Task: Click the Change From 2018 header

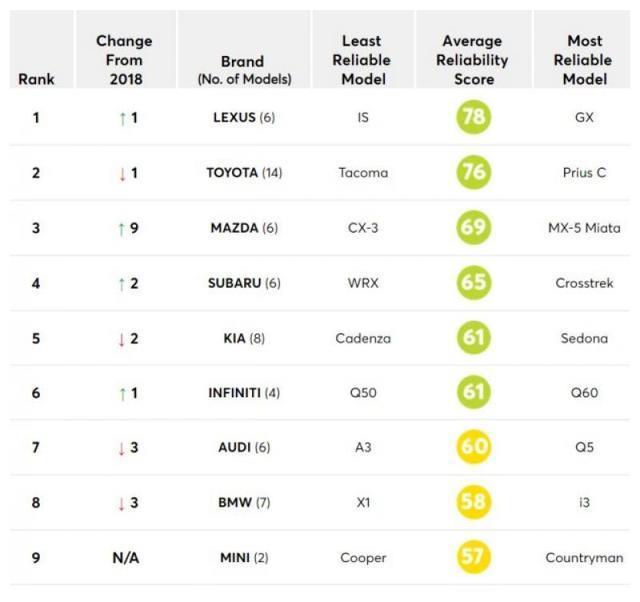Action: click(124, 60)
